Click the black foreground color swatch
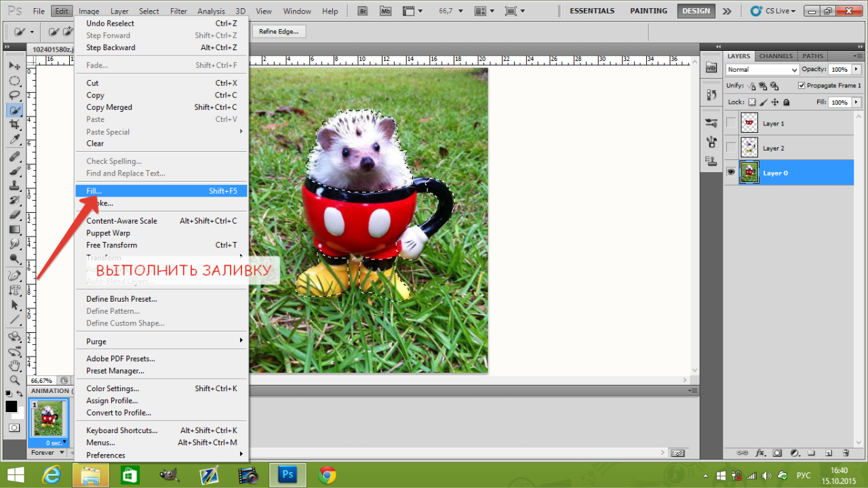The width and height of the screenshot is (868, 488). point(12,407)
